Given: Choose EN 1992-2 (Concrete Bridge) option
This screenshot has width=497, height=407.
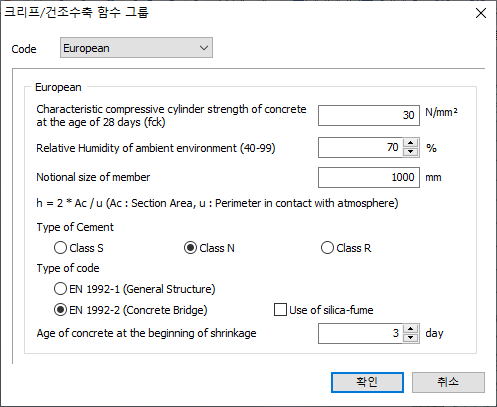Looking at the screenshot, I should pos(60,310).
